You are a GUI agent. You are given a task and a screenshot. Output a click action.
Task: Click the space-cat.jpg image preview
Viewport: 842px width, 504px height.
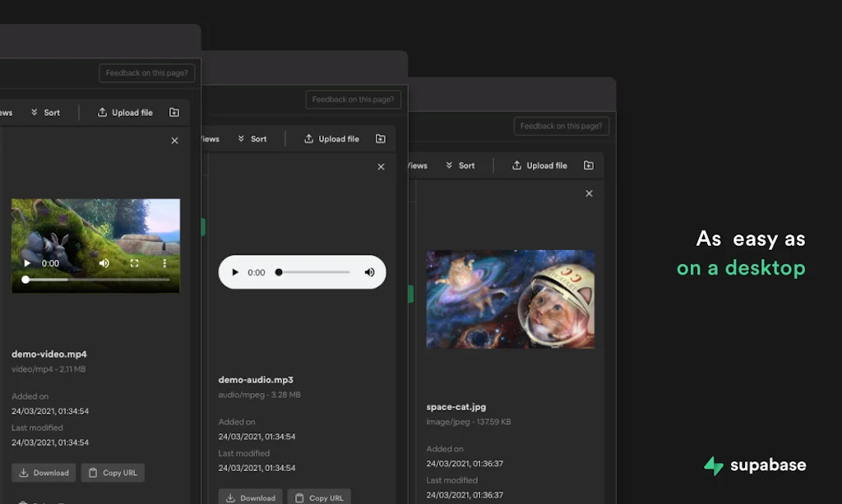point(511,299)
